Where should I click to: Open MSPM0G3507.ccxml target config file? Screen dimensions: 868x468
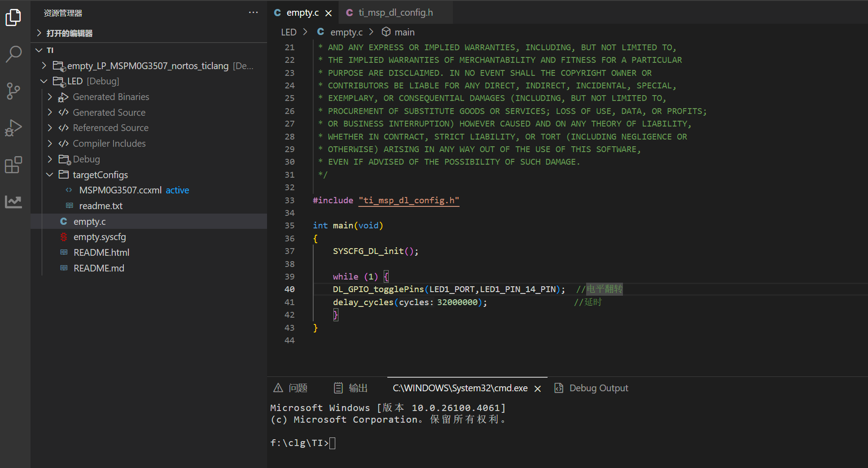[x=120, y=190]
